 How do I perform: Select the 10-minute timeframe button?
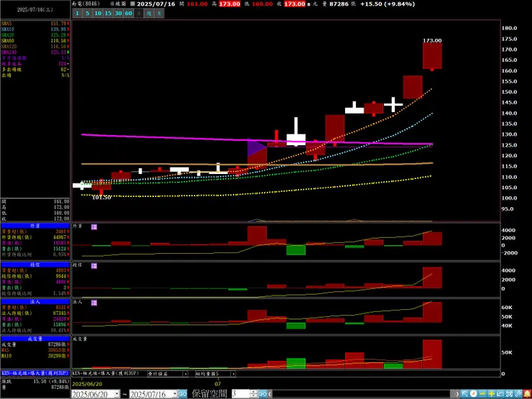point(98,13)
